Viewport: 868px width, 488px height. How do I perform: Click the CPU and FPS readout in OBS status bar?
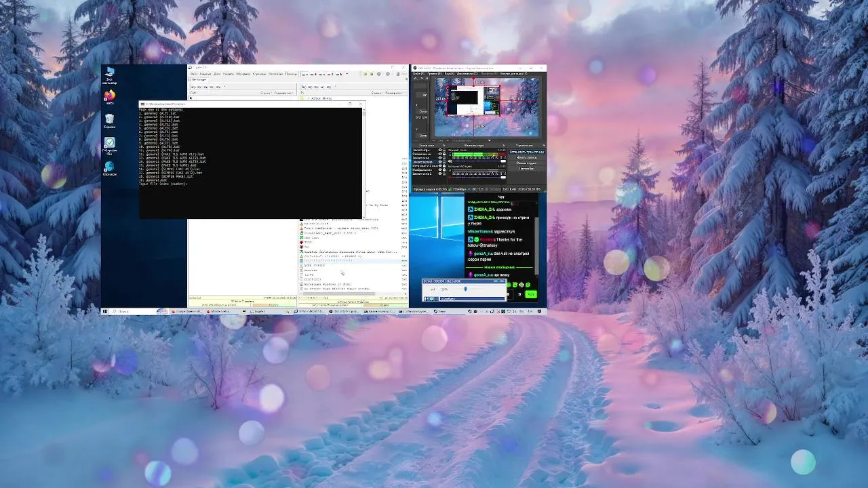(x=521, y=189)
